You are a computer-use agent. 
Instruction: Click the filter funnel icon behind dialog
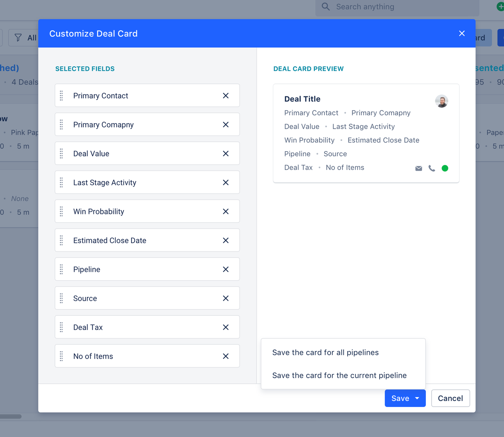coord(18,38)
